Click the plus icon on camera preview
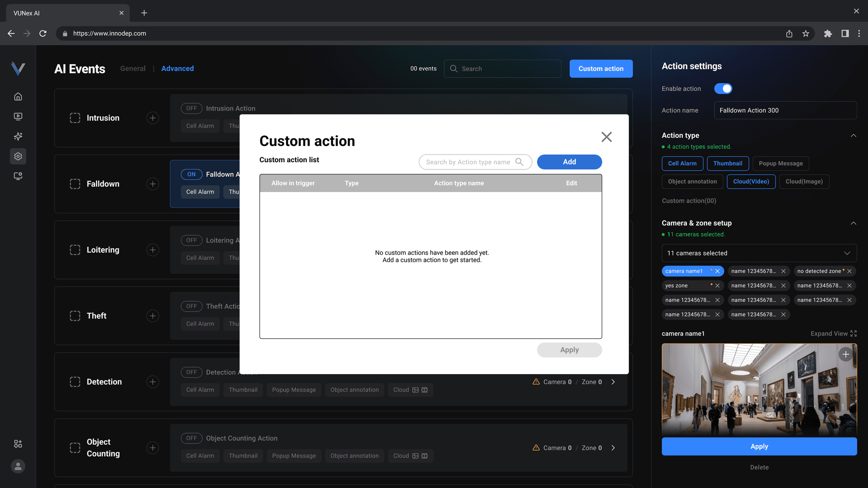 tap(845, 355)
